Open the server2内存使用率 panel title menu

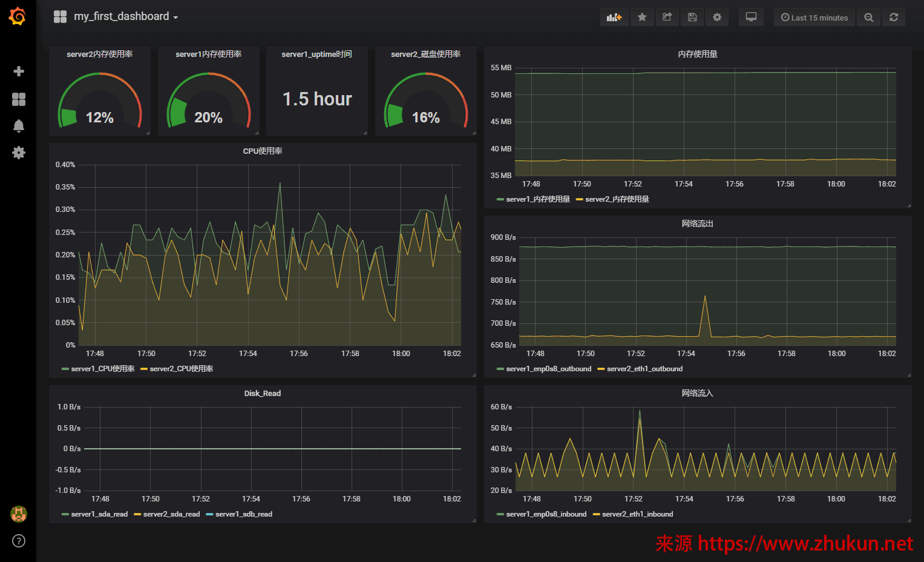[100, 54]
